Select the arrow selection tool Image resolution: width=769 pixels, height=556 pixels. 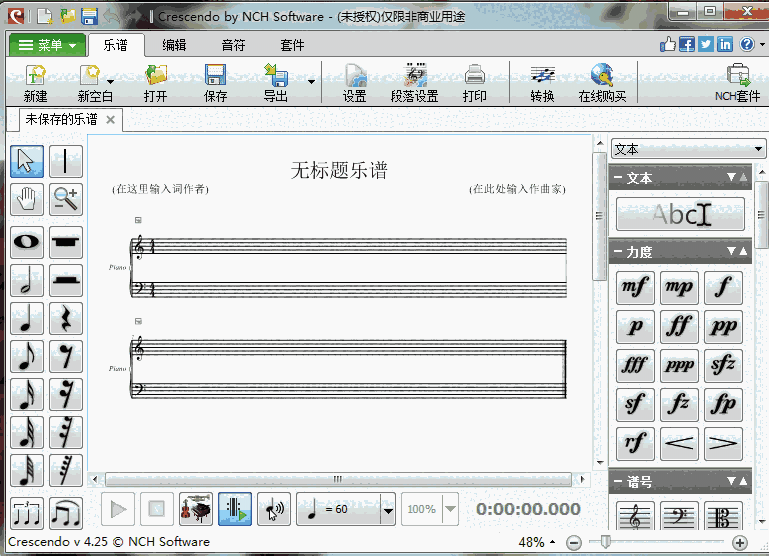[27, 161]
